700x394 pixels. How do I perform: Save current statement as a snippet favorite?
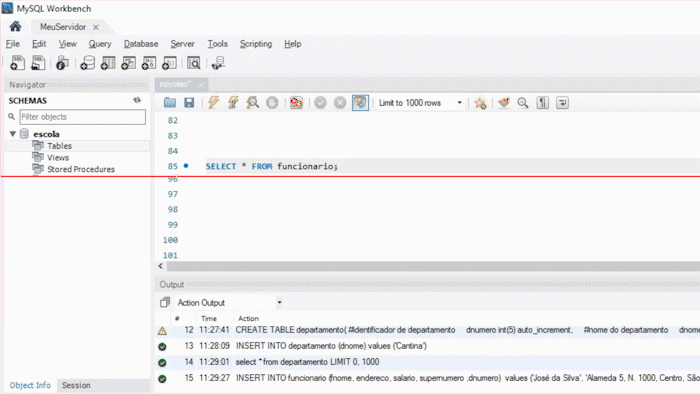click(480, 103)
